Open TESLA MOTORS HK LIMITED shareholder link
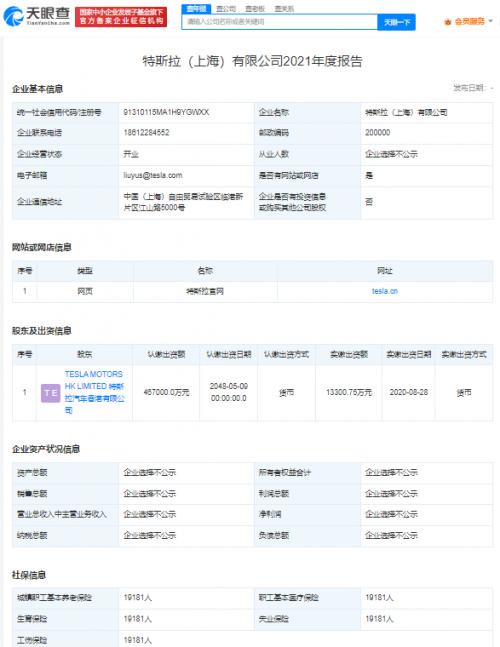Screen dimensions: 500x647 pos(94,392)
